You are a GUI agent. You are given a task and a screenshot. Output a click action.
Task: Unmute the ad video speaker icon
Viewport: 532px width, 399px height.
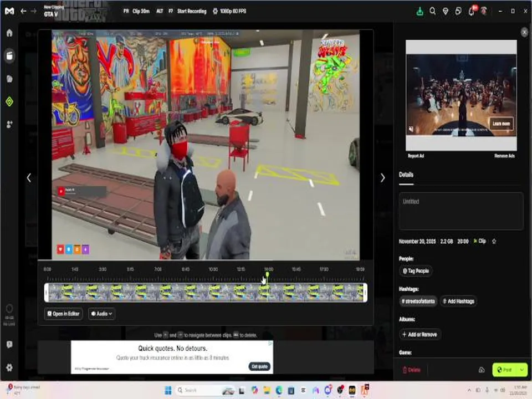(x=411, y=129)
